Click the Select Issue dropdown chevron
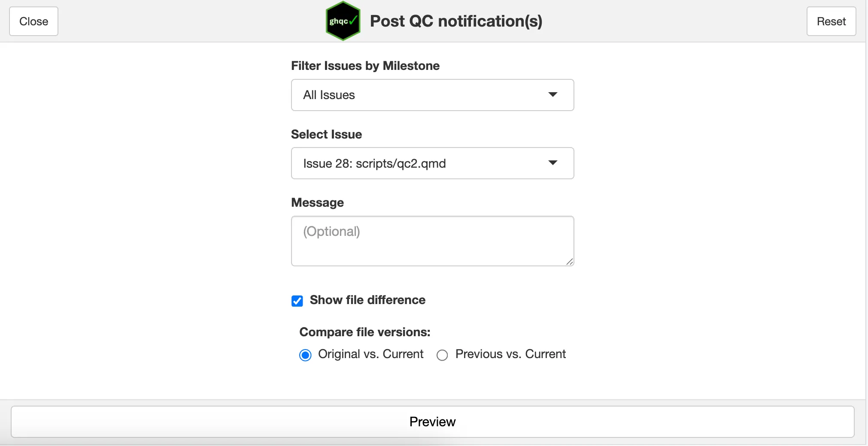 pyautogui.click(x=553, y=163)
